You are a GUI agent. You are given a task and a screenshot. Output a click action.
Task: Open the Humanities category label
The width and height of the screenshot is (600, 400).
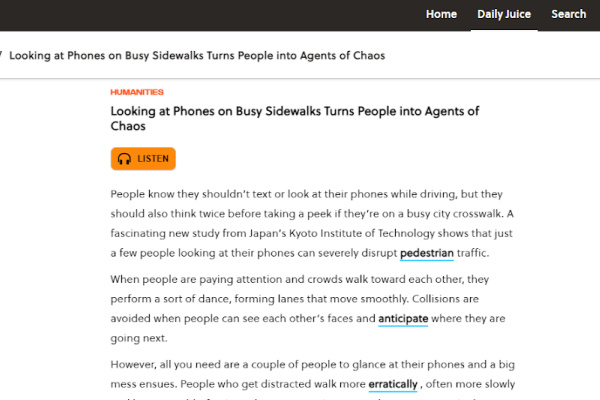136,92
